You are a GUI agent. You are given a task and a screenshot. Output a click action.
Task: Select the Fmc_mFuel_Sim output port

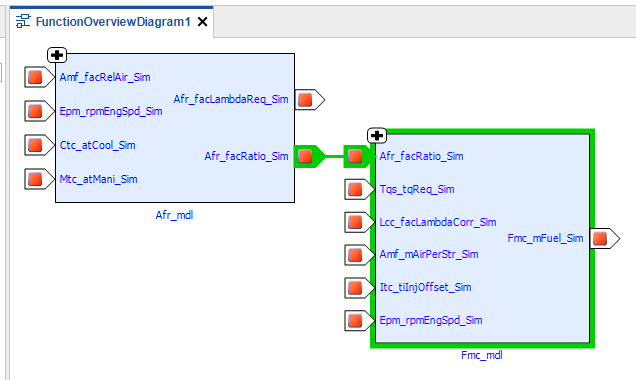pos(604,238)
